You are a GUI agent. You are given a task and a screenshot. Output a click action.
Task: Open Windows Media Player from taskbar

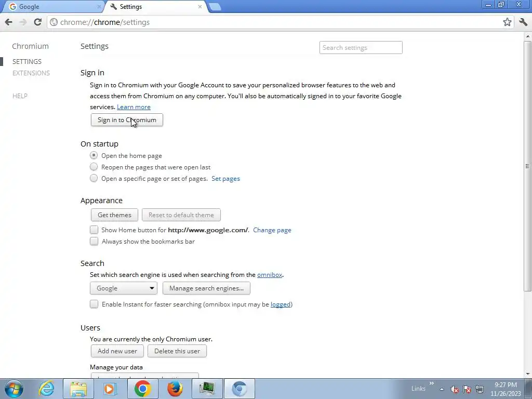point(110,389)
